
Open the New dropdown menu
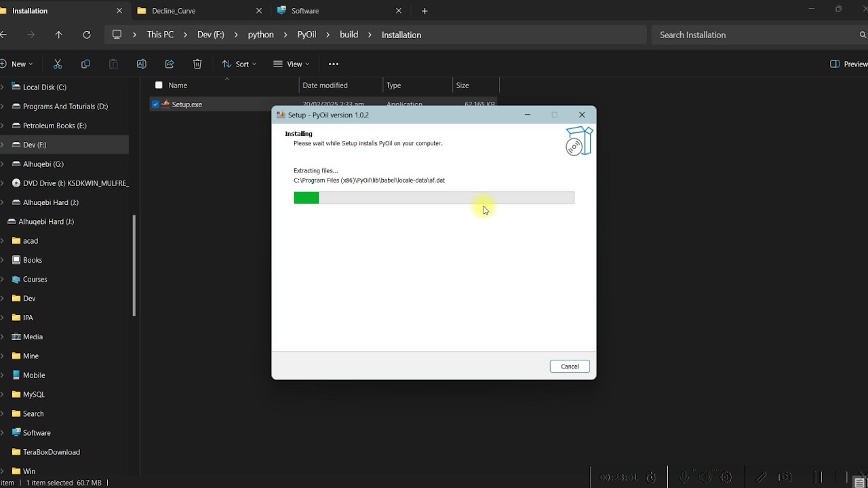(16, 64)
